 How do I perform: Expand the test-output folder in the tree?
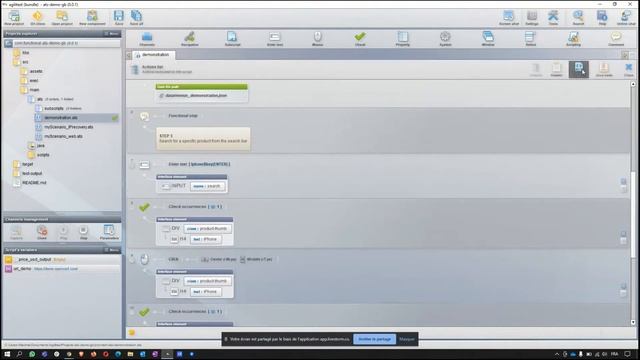pos(16,173)
